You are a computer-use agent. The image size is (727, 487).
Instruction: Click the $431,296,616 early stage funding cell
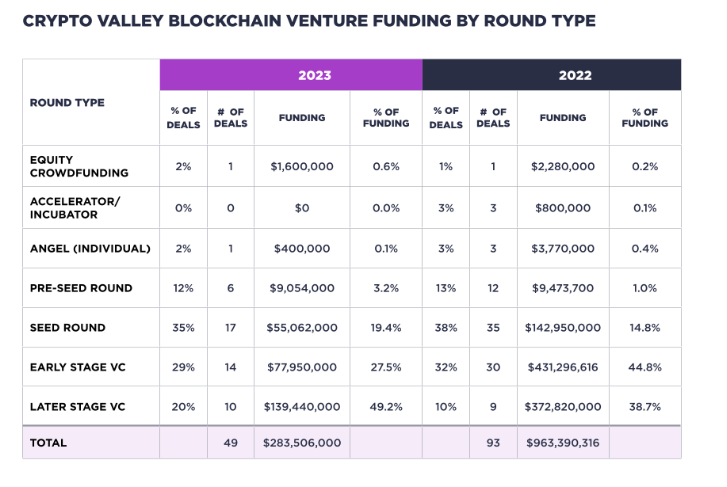pos(562,367)
